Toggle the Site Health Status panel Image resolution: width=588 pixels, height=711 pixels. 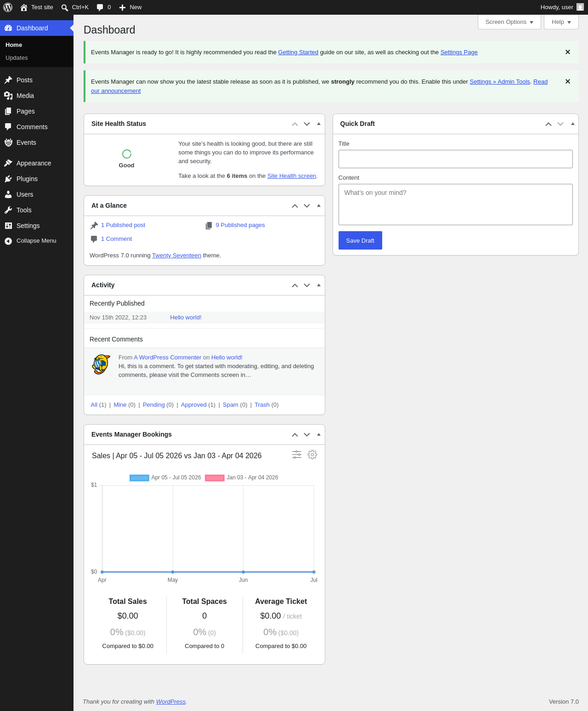click(x=319, y=124)
